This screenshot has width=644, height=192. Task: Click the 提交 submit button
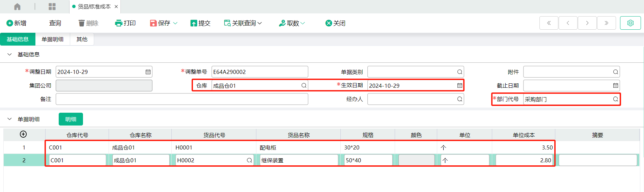200,23
